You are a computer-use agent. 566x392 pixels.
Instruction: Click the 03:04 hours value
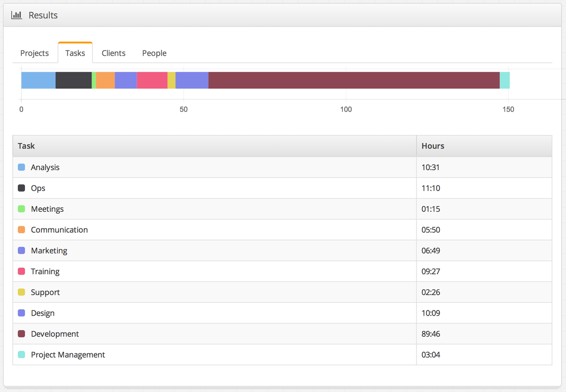tap(431, 354)
